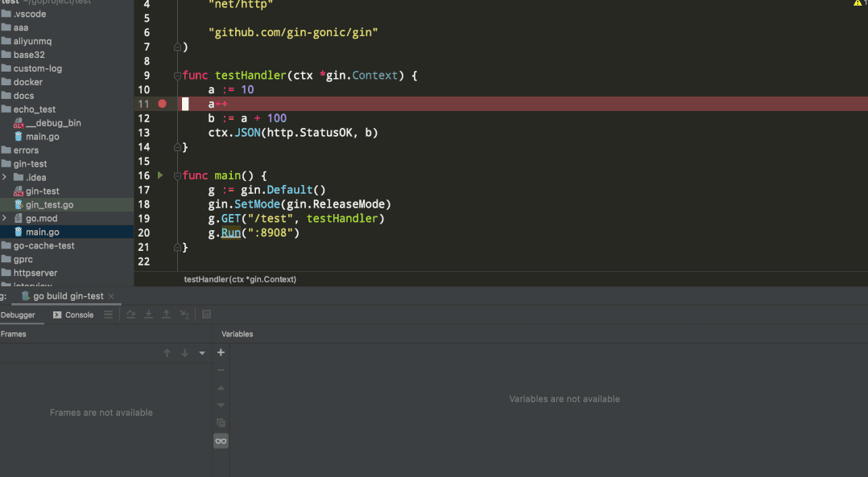Collapse the main function fold marker

tap(177, 176)
